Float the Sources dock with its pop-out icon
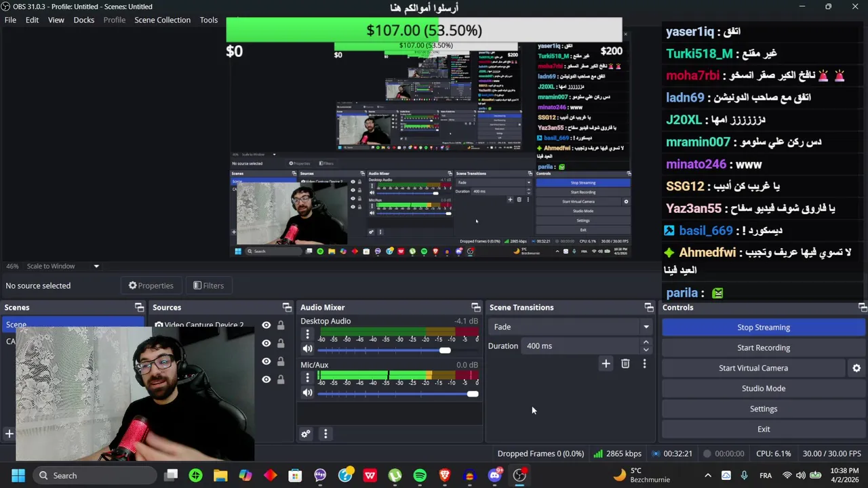Viewport: 868px width, 488px height. point(287,308)
